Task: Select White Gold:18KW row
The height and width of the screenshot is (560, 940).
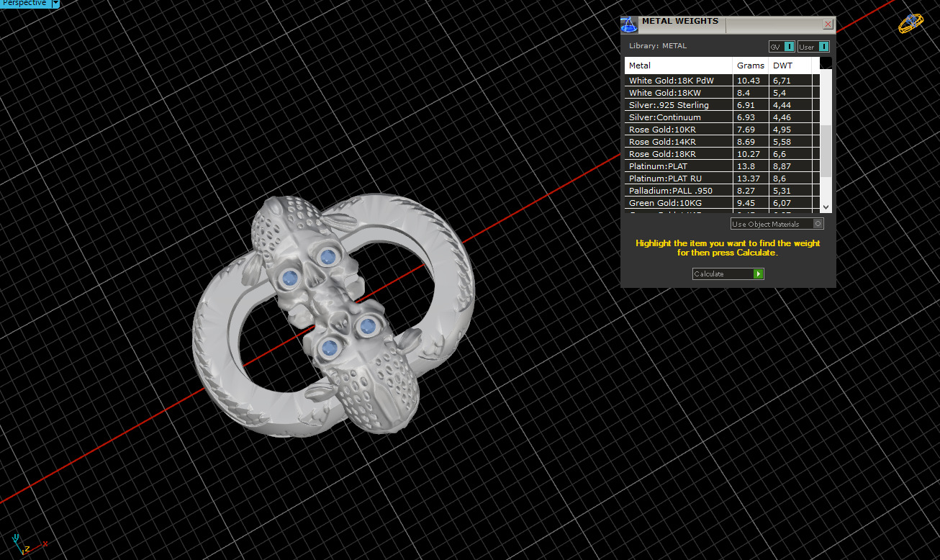Action: point(722,93)
